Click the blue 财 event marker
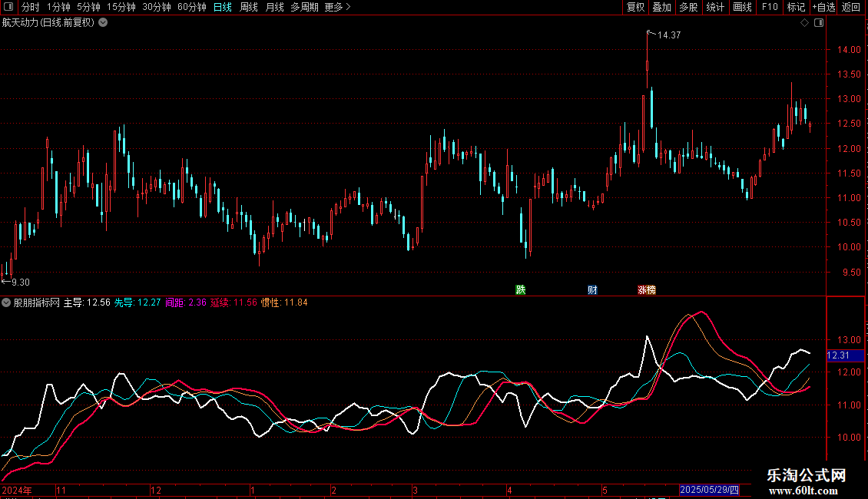868x499 pixels. (x=592, y=290)
